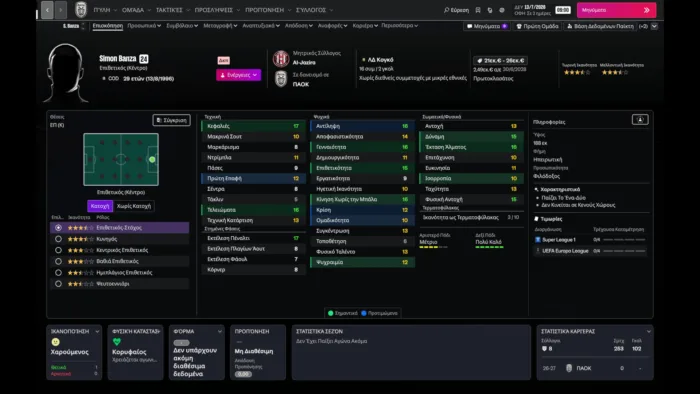The image size is (700, 394).
Task: Open the ΠΡΟΠΟΝΗΣΗ dropdown menu
Action: pyautogui.click(x=268, y=10)
